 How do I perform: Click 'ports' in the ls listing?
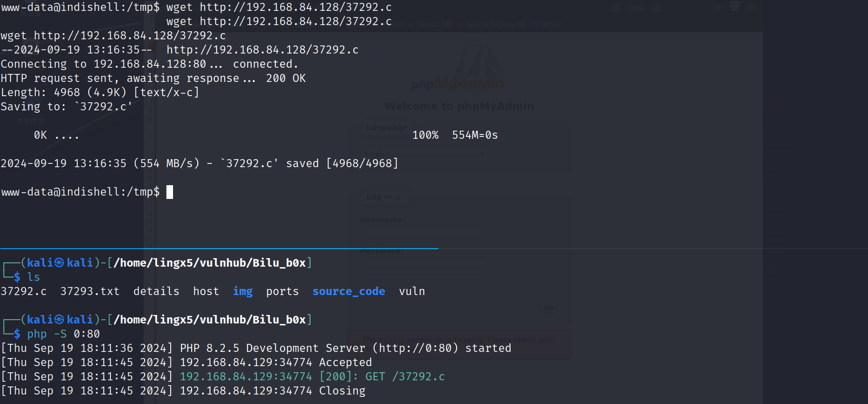[x=283, y=291]
